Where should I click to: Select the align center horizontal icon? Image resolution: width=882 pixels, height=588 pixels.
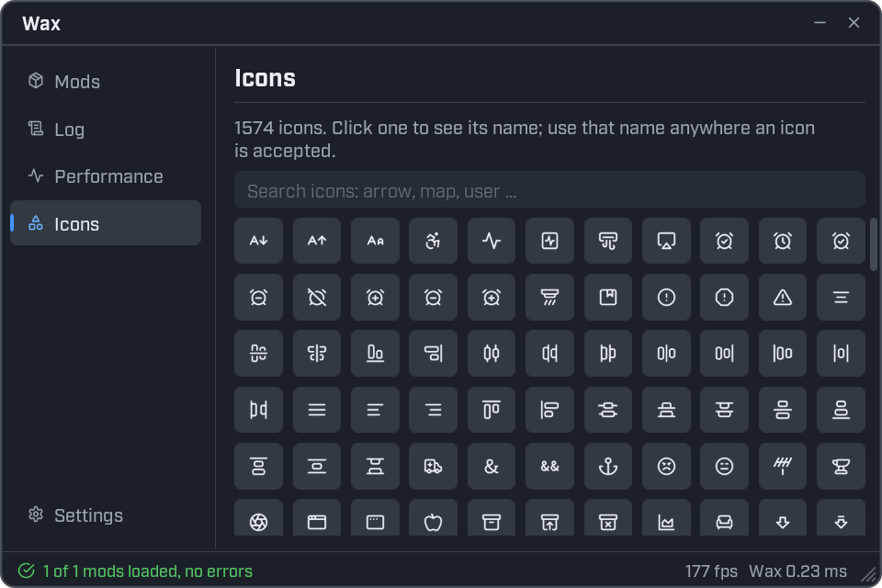pos(259,354)
